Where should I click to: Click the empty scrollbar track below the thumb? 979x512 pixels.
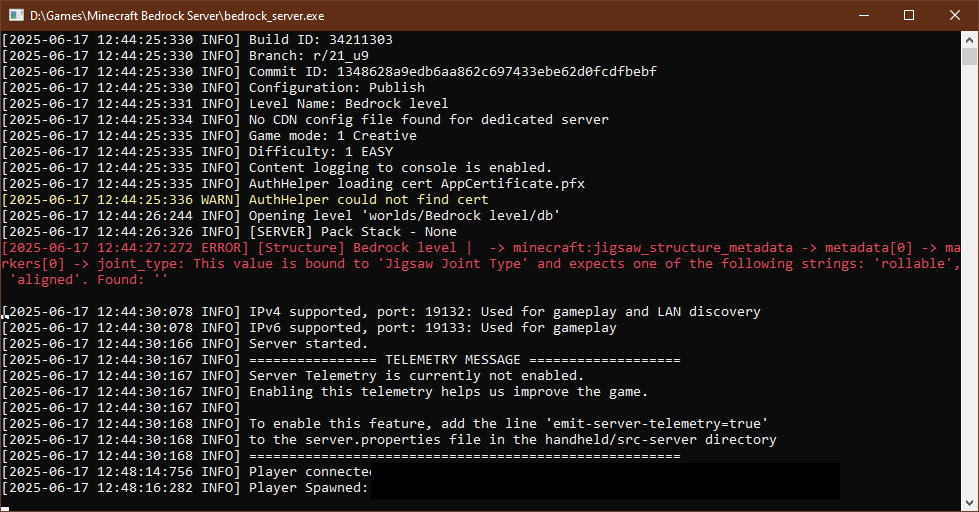pos(970,300)
